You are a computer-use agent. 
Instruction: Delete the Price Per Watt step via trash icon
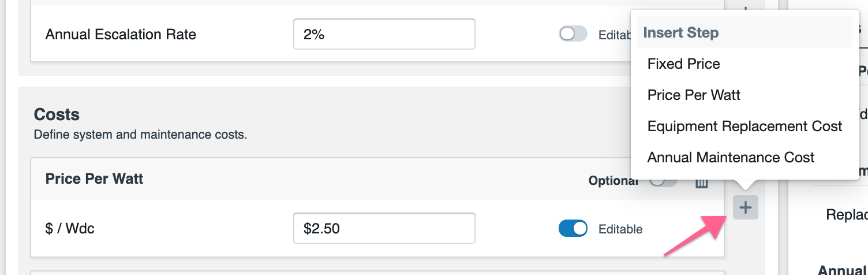[701, 183]
